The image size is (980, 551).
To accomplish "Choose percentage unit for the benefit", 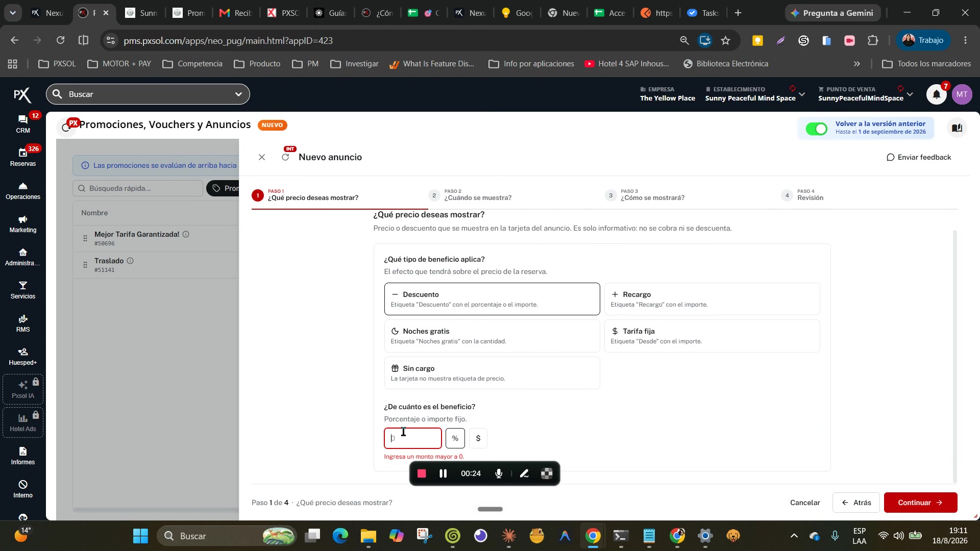I will (x=455, y=438).
